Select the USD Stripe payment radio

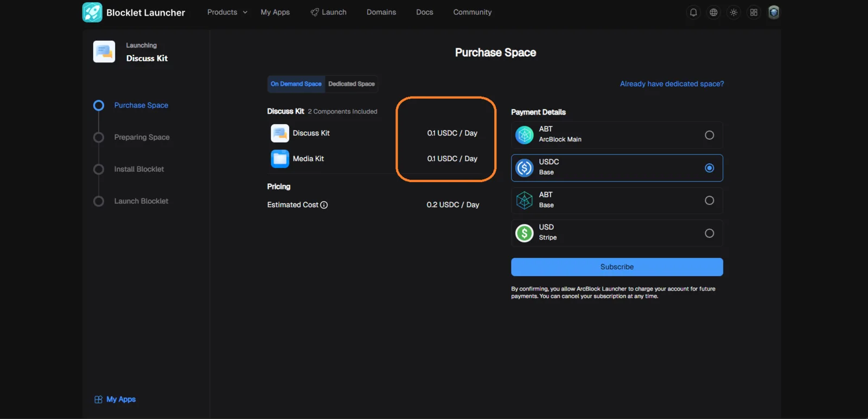[709, 233]
